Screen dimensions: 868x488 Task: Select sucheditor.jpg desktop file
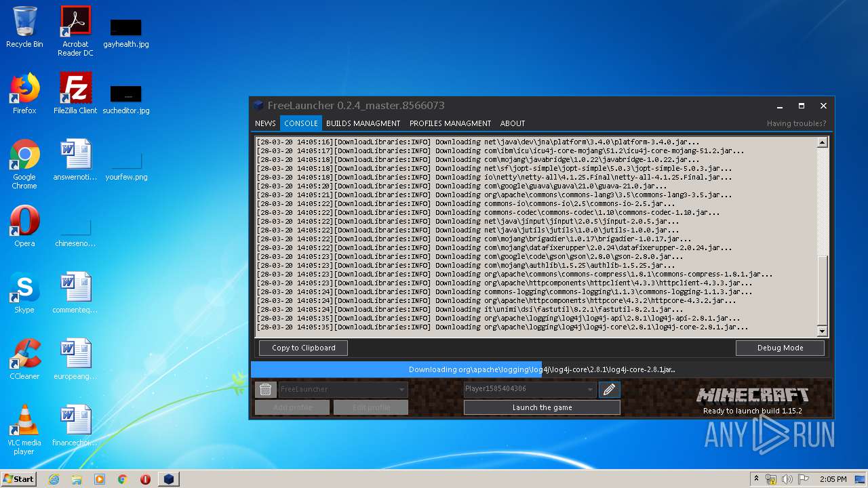pos(126,100)
